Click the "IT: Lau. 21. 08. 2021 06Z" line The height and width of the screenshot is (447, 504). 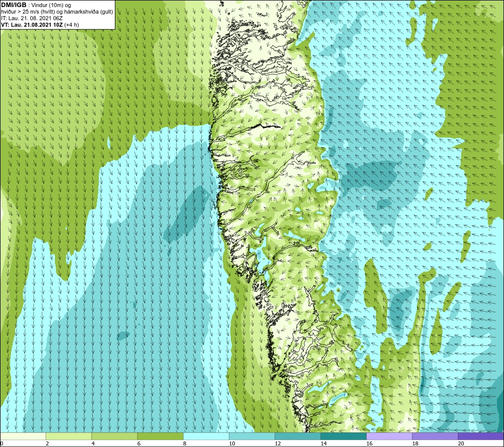tap(32, 18)
